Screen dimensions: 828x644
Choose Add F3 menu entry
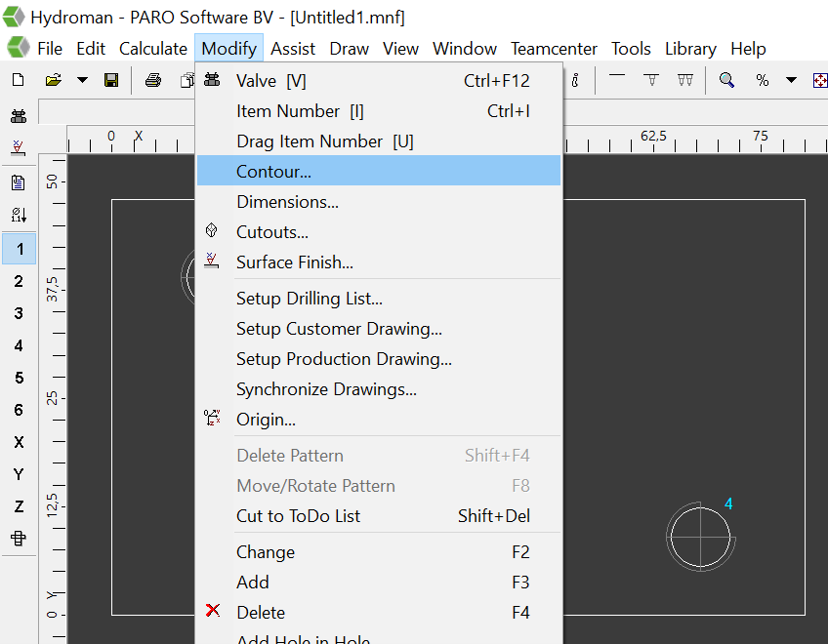pyautogui.click(x=379, y=582)
